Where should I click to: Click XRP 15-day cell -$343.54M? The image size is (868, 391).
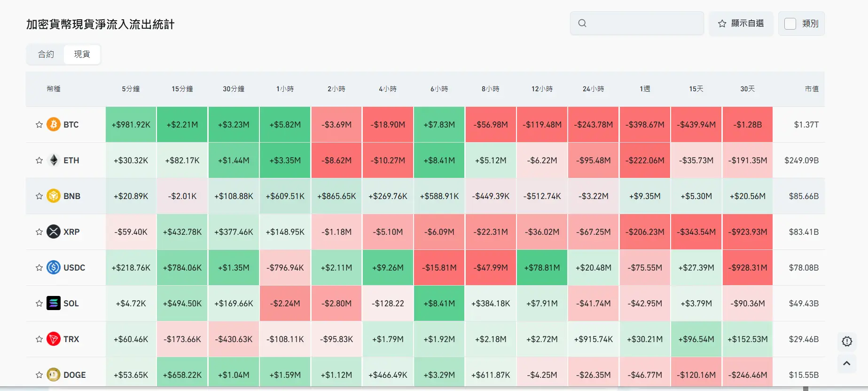[696, 232]
